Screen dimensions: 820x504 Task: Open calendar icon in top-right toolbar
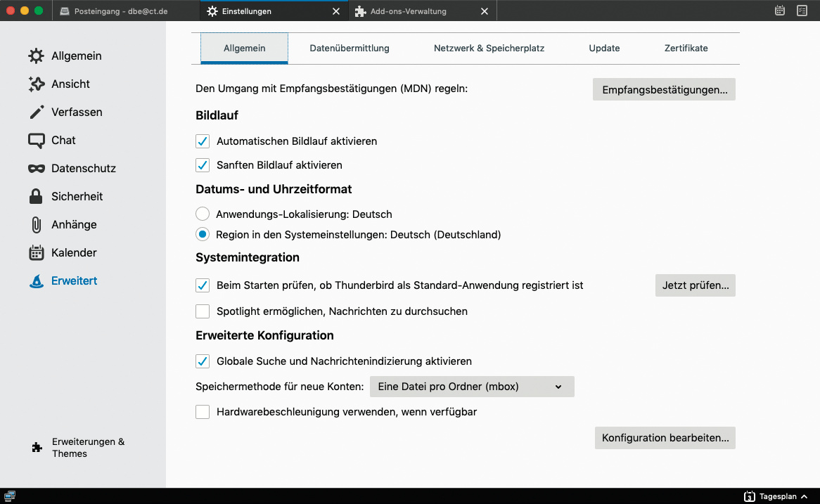tap(780, 11)
